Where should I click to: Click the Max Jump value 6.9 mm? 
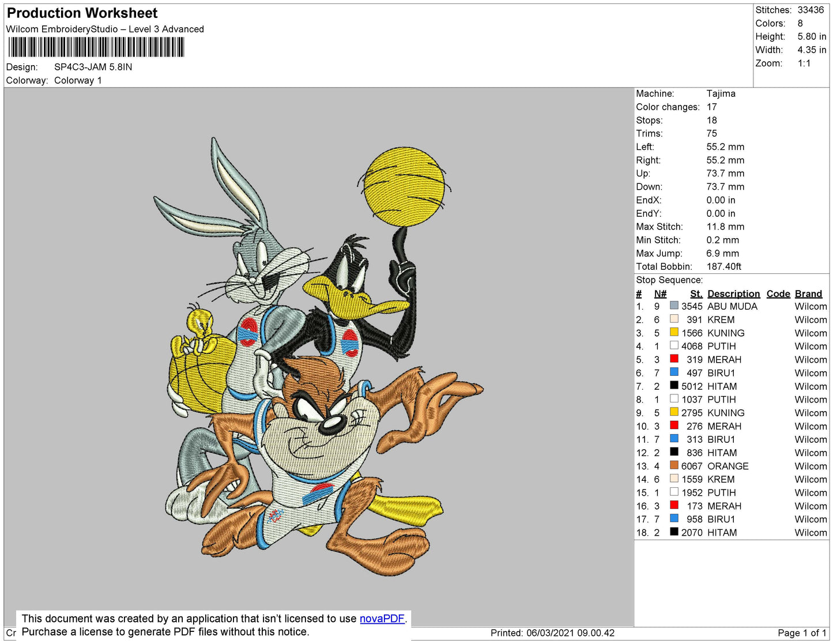tap(722, 253)
